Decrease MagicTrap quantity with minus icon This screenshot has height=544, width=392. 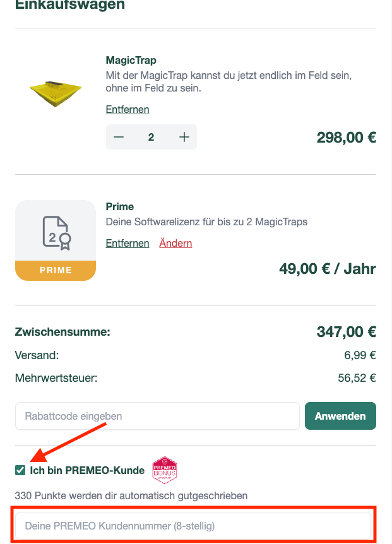tap(118, 136)
